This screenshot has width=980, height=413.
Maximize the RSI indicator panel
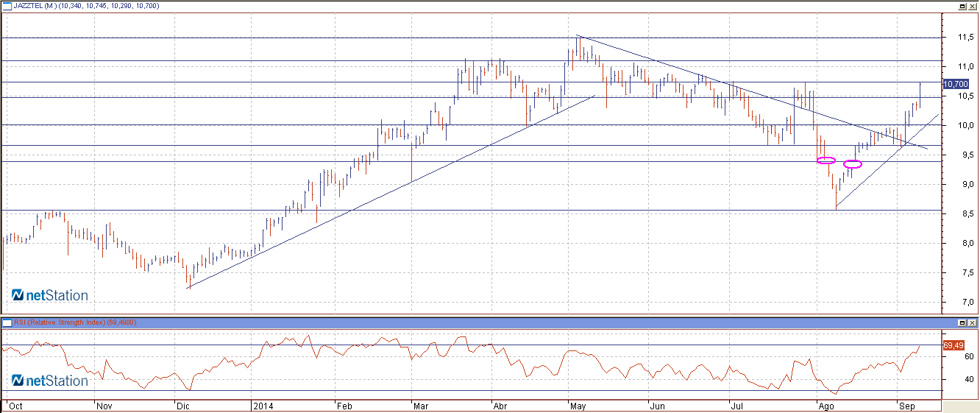(x=962, y=322)
